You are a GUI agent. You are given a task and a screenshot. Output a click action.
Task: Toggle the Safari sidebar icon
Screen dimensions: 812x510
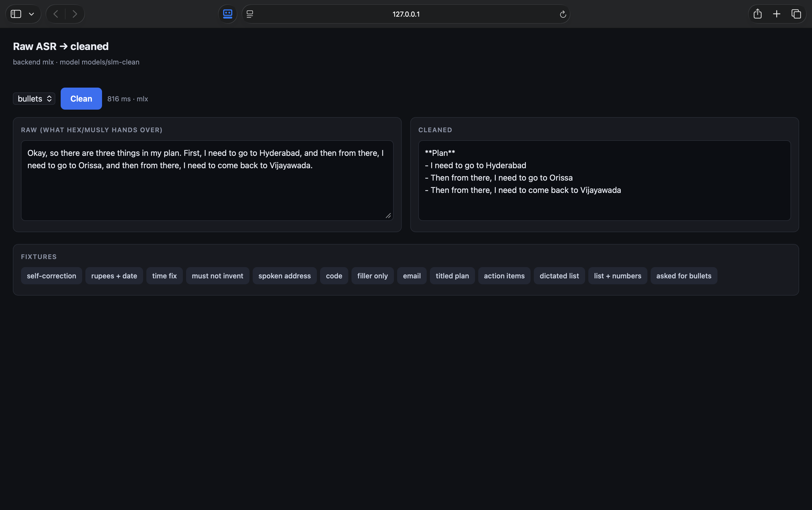tap(16, 14)
